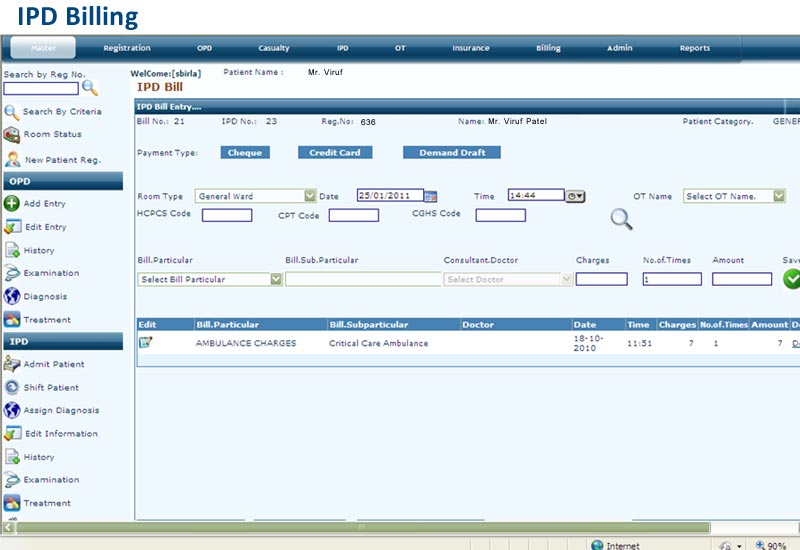The width and height of the screenshot is (800, 550).
Task: Open the IPD menu in top bar
Action: coord(343,48)
